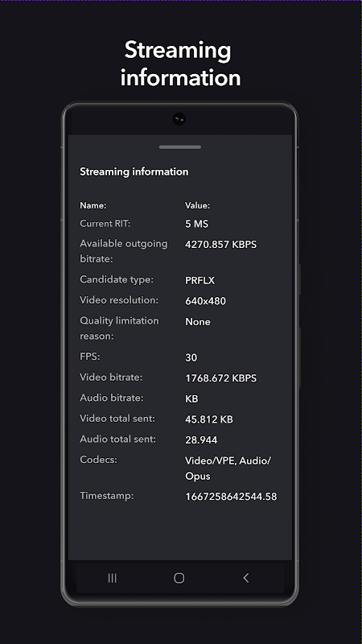The height and width of the screenshot is (644, 362).
Task: Click the Video bitrate 1768.672 KBPS value
Action: pos(220,378)
